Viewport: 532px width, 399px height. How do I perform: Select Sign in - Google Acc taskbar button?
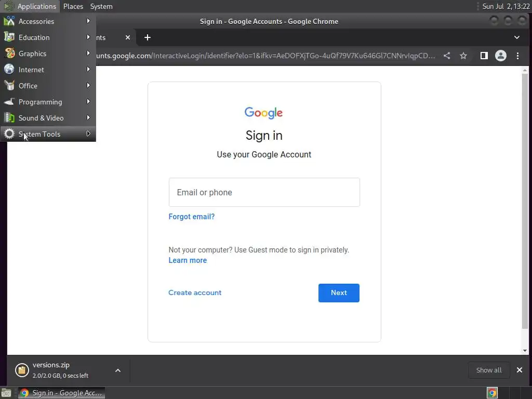(61, 393)
